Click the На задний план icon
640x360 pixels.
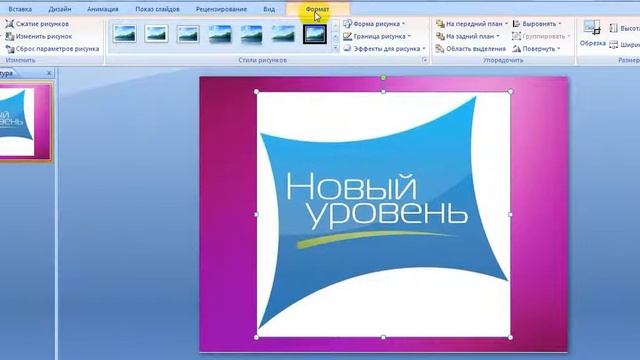click(x=440, y=36)
